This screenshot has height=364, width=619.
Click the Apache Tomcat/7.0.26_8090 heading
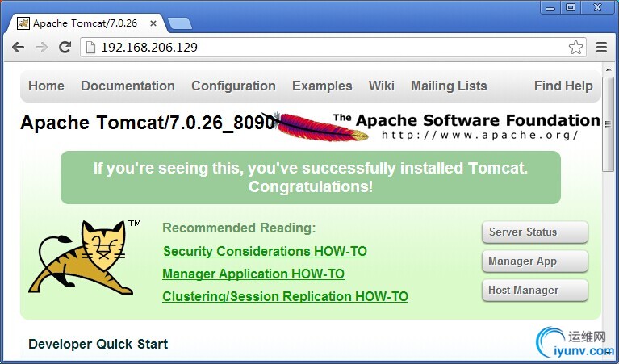(x=148, y=123)
